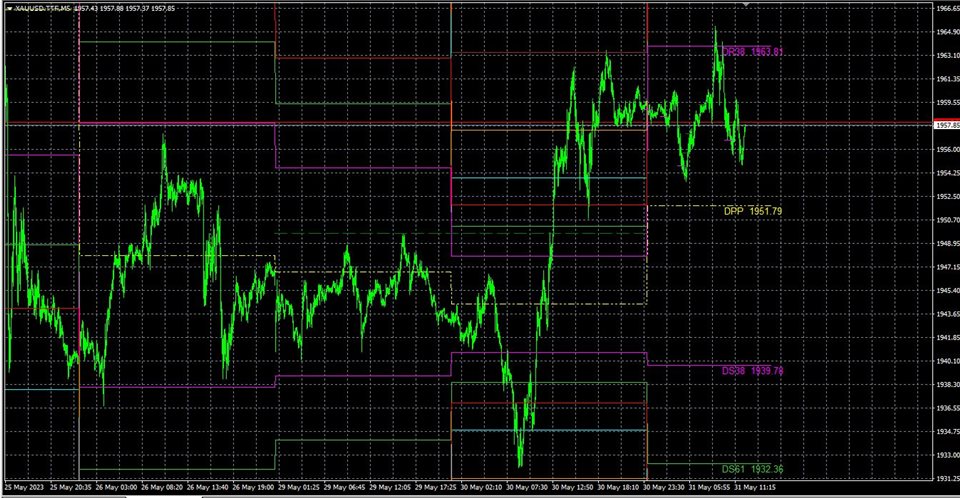This screenshot has width=960, height=498.
Task: Click the 26 May 03:00 time label
Action: [x=116, y=488]
